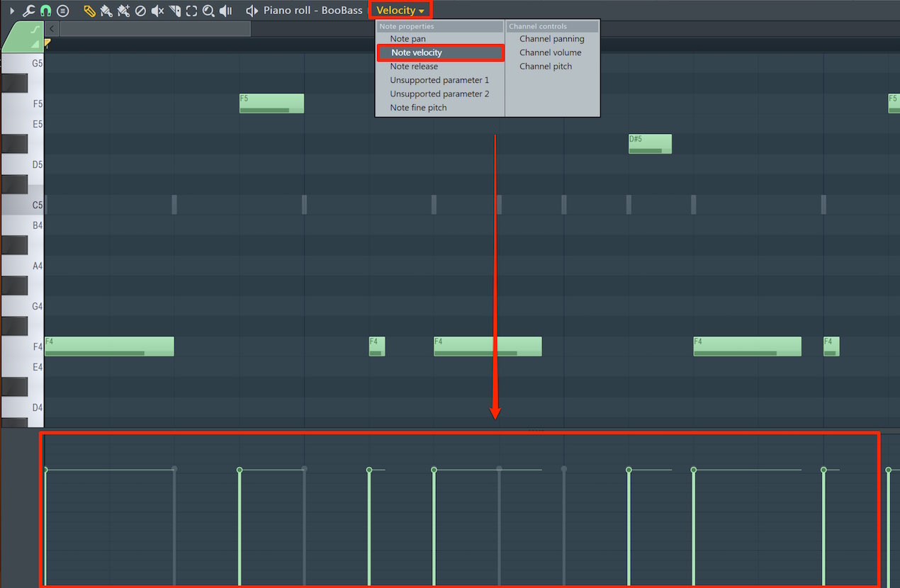Viewport: 900px width, 588px height.
Task: Open the Velocity target control dropdown
Action: tap(400, 11)
